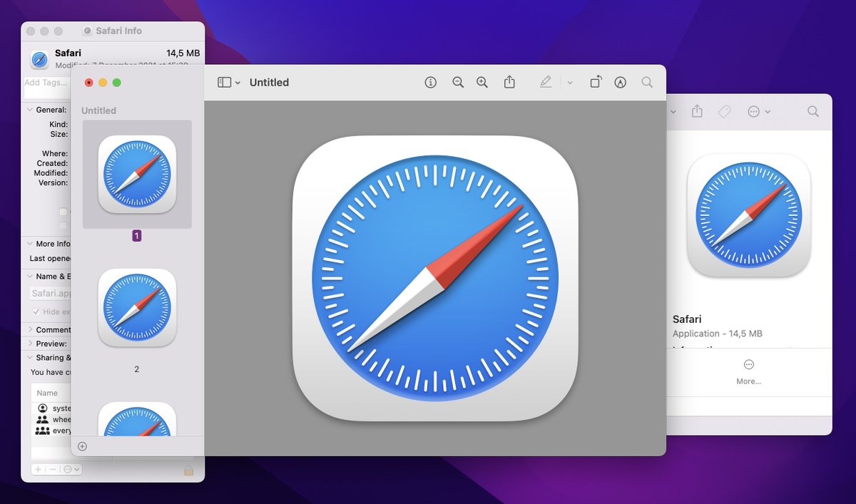Show the Markup toolbar in Preview

(621, 83)
